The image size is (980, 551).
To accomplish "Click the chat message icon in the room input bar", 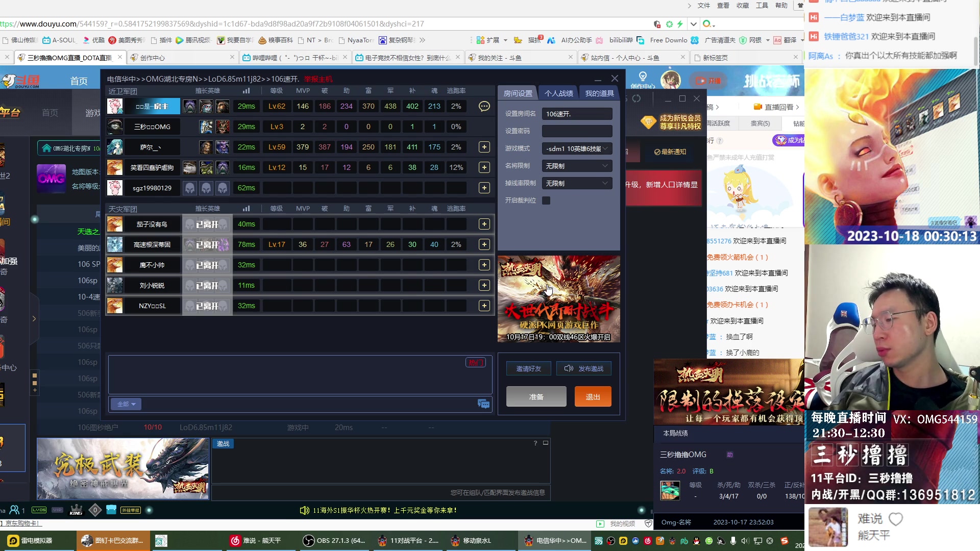I will [483, 404].
